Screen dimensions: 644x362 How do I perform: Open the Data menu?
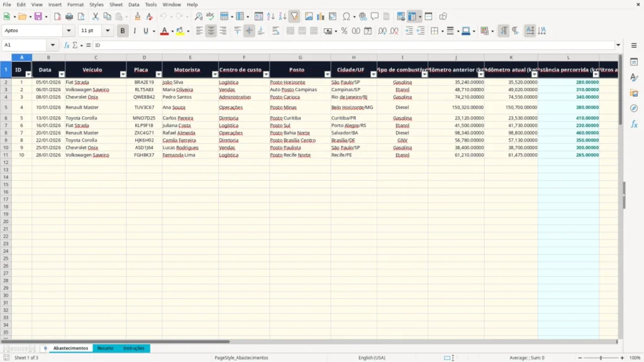[x=134, y=4]
